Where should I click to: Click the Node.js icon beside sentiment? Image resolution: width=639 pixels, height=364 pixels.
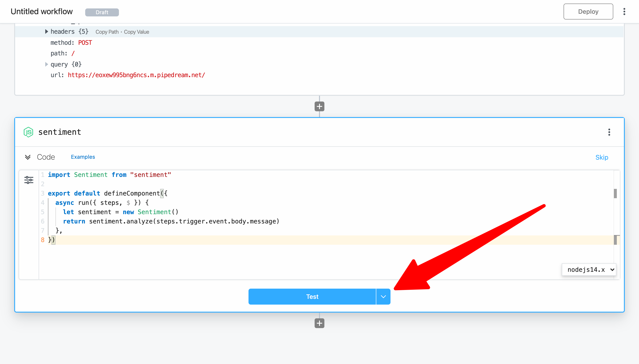pos(28,132)
